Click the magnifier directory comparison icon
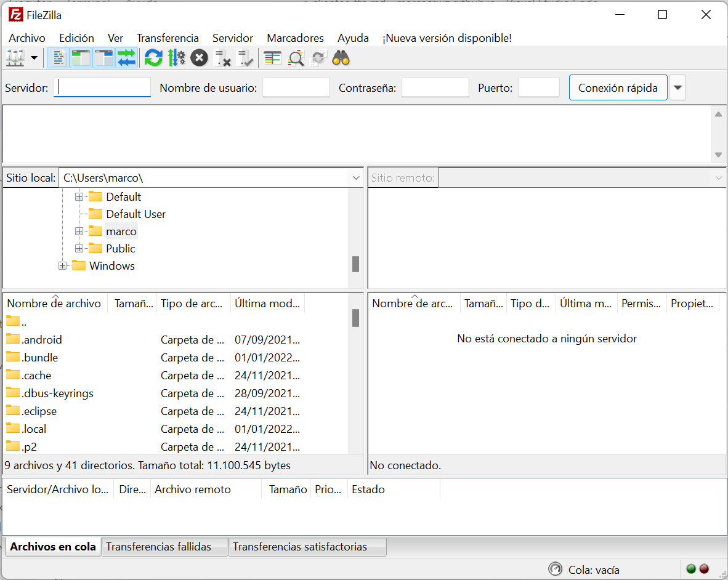 coord(295,58)
